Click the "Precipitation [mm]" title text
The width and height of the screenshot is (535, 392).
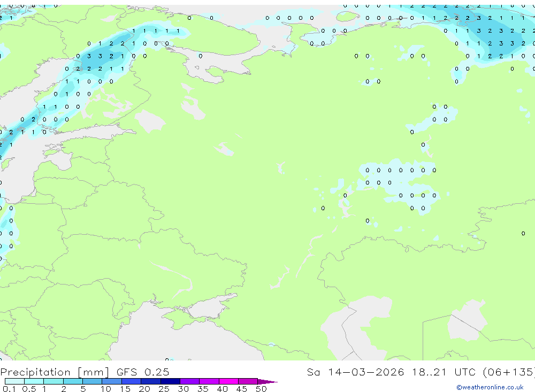click(55, 372)
